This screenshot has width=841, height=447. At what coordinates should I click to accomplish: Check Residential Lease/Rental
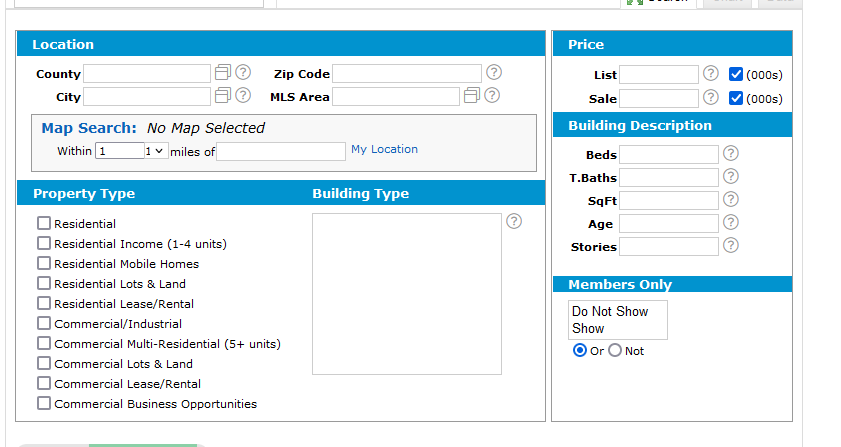44,303
